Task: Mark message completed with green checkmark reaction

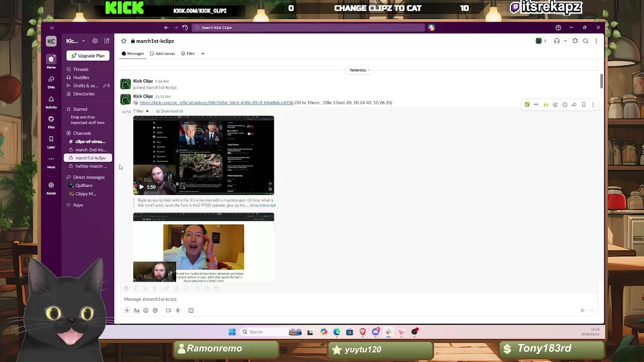Action: pos(527,105)
